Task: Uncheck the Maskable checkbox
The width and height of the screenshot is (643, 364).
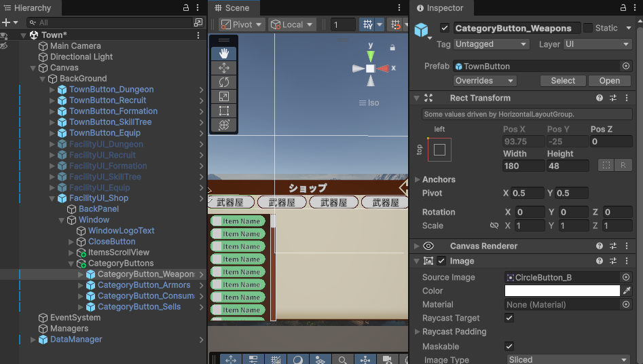Action: click(x=509, y=346)
